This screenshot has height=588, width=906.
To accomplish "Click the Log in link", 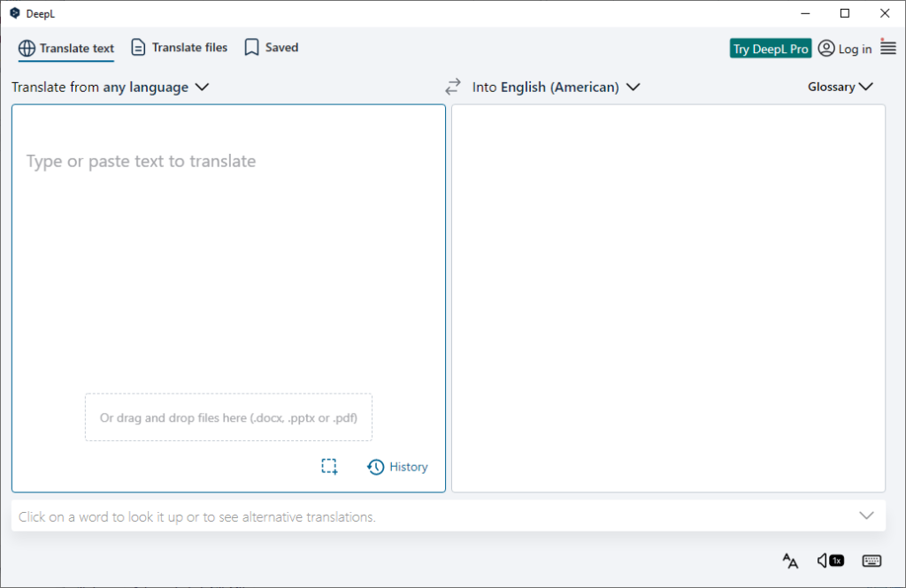I will click(x=845, y=49).
